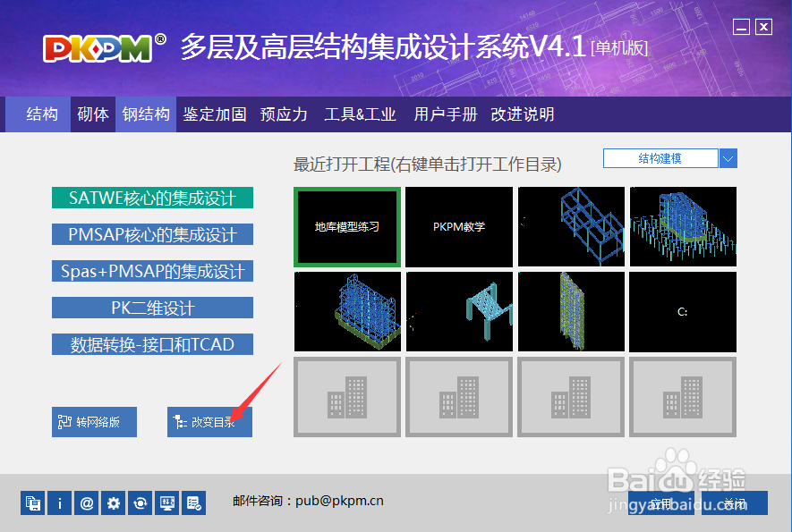Click the monitor display icon
792x532 pixels.
pos(166,502)
